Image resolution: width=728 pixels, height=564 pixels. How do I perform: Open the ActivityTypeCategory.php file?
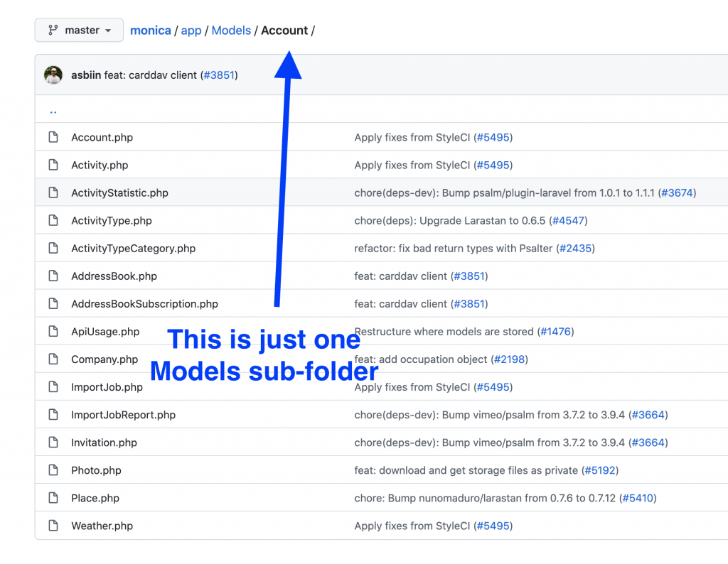click(x=133, y=249)
